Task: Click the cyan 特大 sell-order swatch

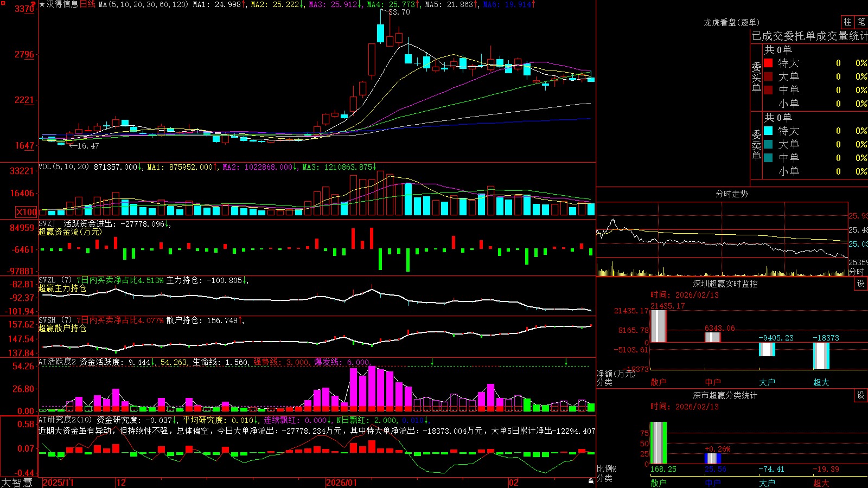Action: [x=768, y=131]
